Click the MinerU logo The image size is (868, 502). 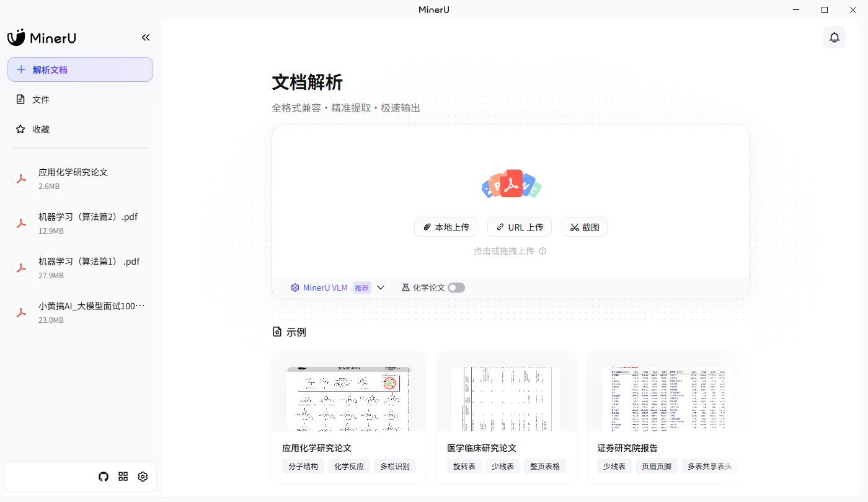(x=42, y=37)
